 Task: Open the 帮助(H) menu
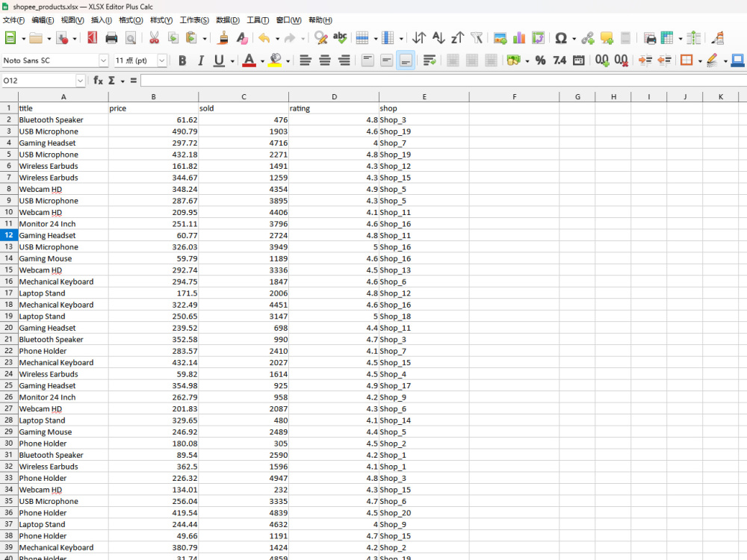point(320,20)
